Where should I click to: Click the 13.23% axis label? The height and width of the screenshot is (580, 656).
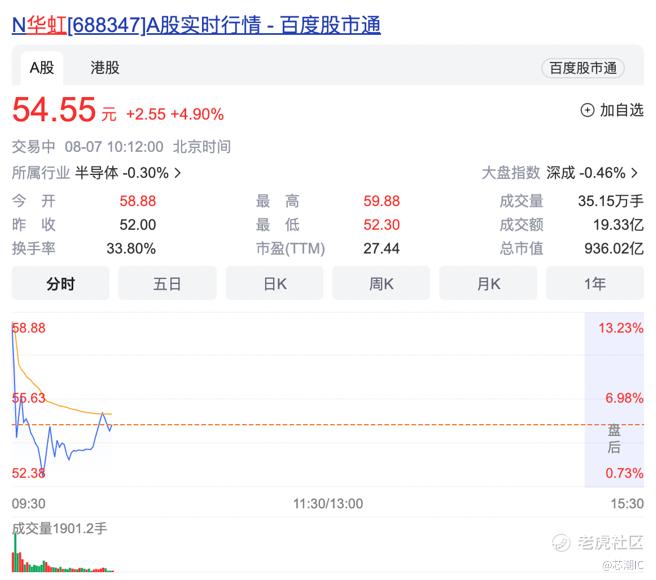click(621, 328)
